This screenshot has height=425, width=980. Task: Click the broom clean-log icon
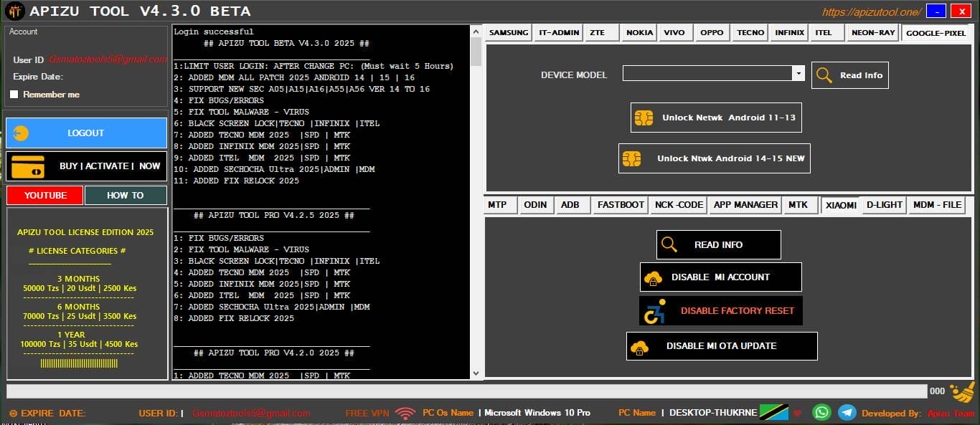point(962,393)
